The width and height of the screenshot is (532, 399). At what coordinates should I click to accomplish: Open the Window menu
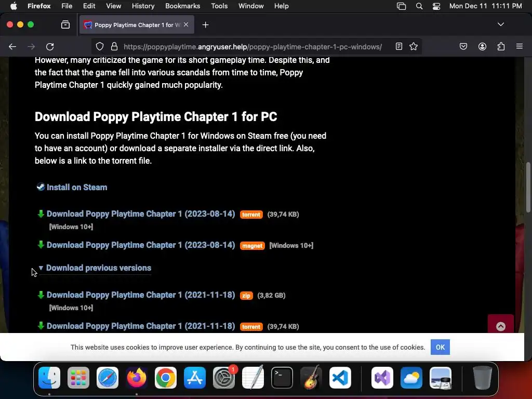tap(251, 6)
